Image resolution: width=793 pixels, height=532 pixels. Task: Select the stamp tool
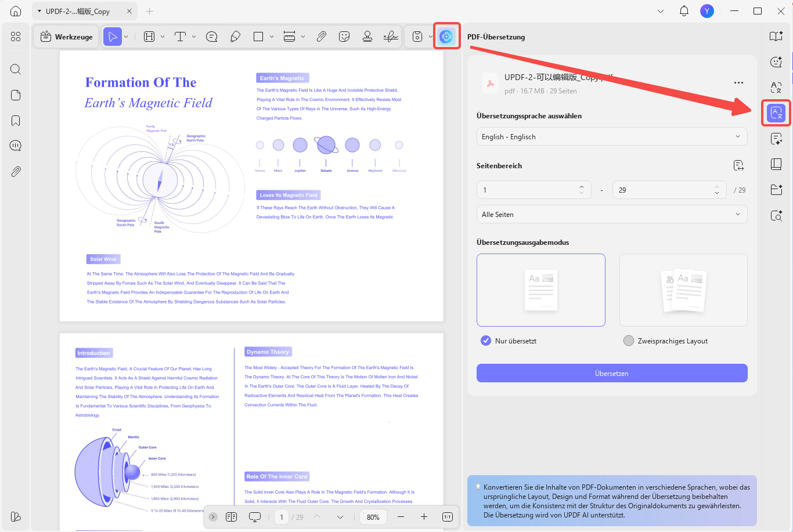pyautogui.click(x=367, y=37)
